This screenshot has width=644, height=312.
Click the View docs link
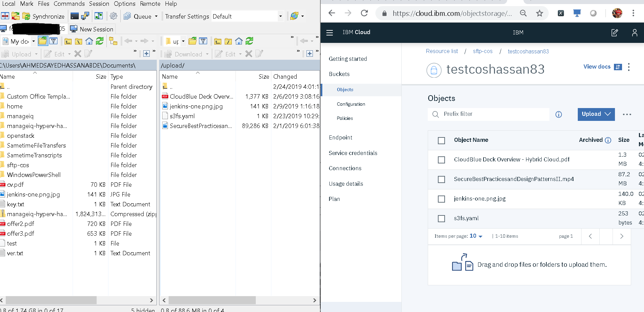coord(597,67)
